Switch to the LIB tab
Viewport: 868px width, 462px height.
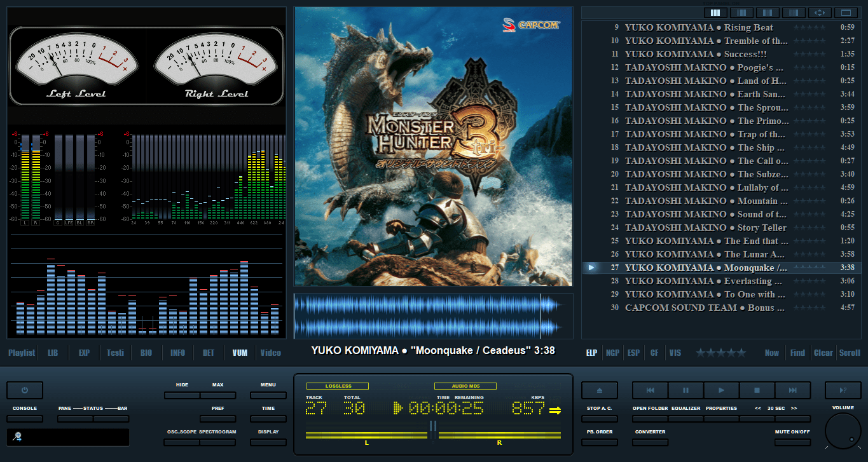click(53, 353)
